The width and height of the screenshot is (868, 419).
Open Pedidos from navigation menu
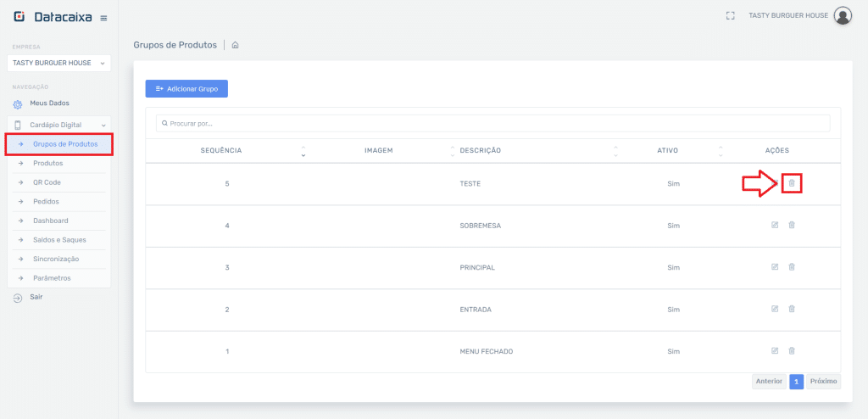(46, 202)
